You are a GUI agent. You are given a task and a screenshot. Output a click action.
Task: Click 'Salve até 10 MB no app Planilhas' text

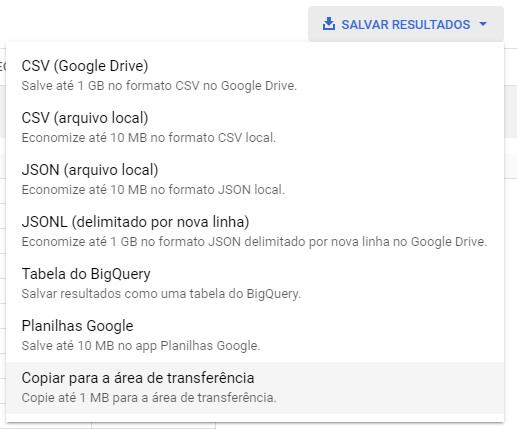141,346
